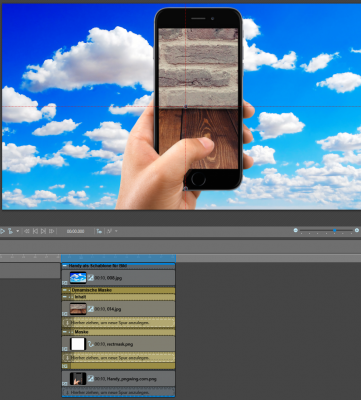Click the effect icon beside 008.jpg

91,277
